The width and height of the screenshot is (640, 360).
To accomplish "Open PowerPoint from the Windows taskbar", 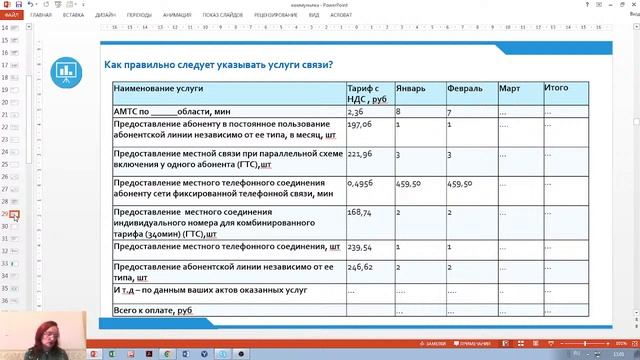I will tap(93, 354).
